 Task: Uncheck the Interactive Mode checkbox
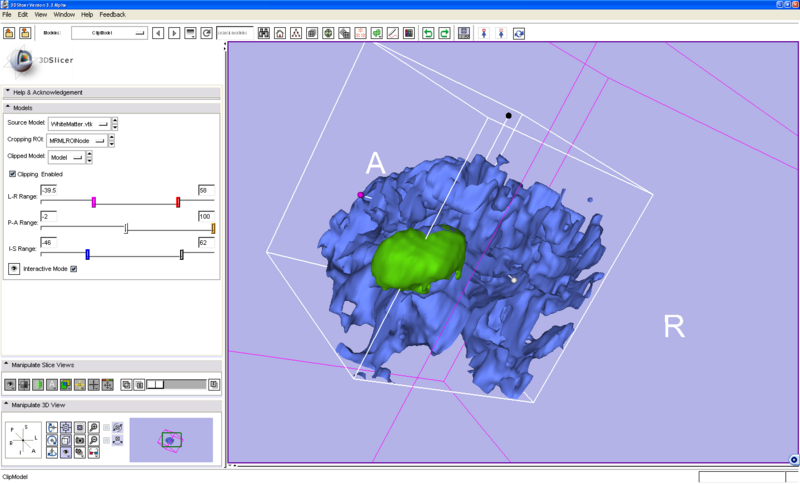point(74,268)
